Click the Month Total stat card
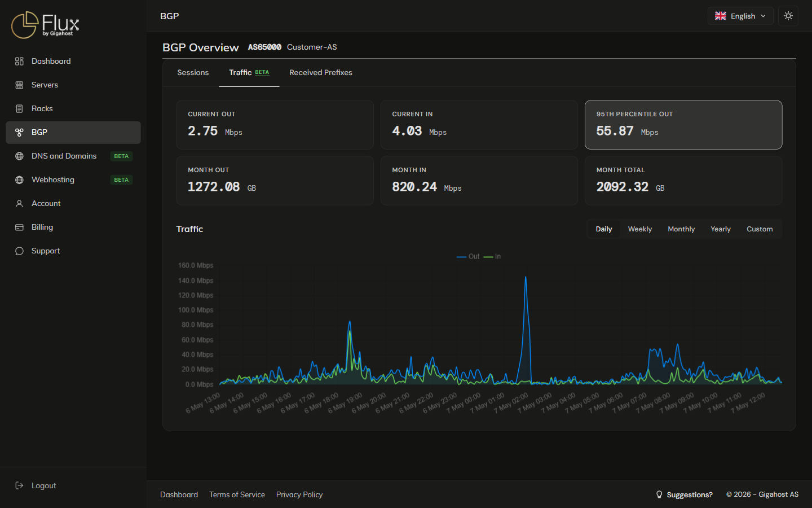Viewport: 812px width, 508px height. point(683,181)
